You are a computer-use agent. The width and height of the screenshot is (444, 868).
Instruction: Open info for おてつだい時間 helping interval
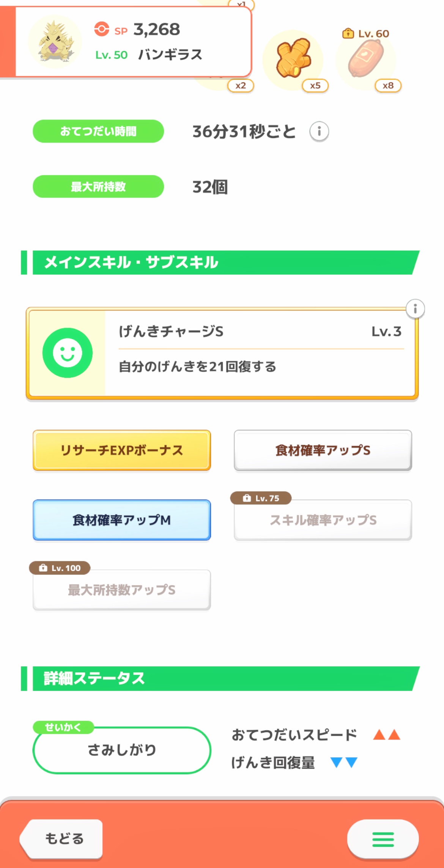click(319, 132)
